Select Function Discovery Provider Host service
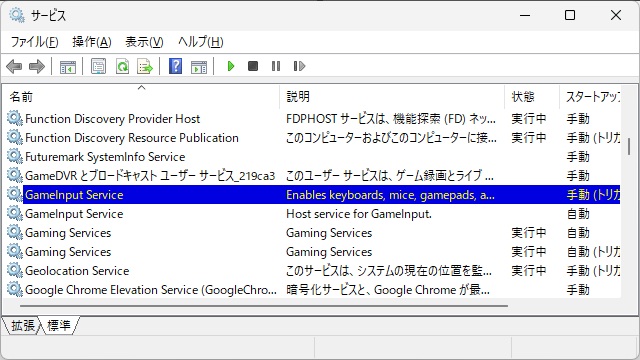The image size is (640, 360). click(112, 119)
